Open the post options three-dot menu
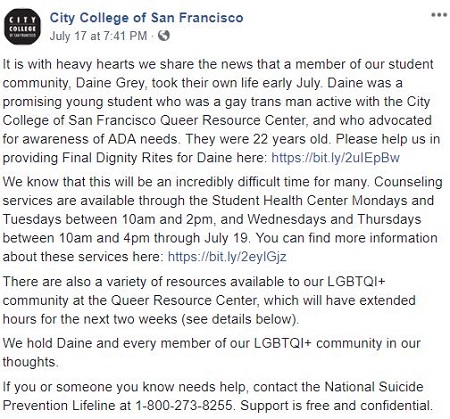 (x=439, y=15)
